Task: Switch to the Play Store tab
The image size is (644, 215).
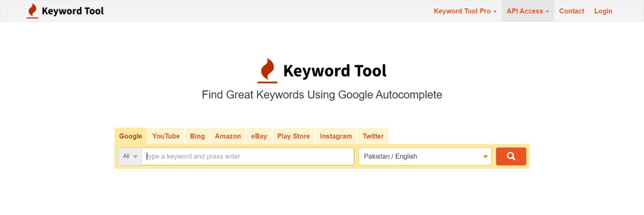Action: point(293,136)
